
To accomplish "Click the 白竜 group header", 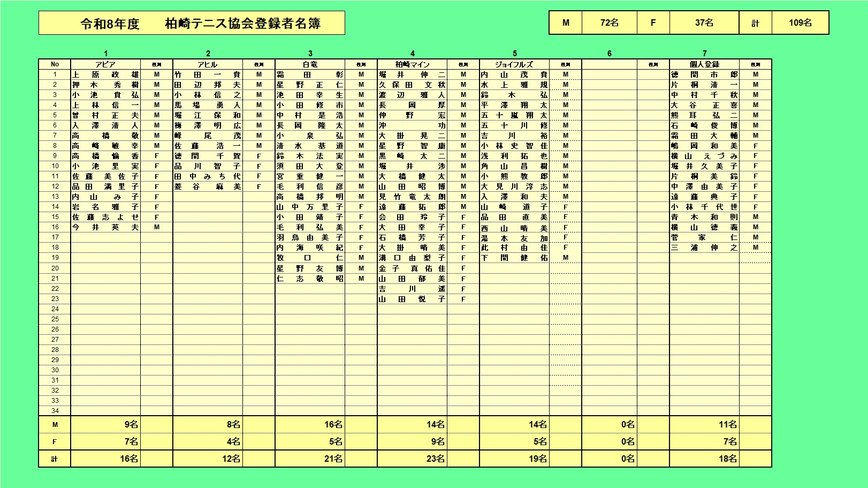I will pyautogui.click(x=310, y=64).
